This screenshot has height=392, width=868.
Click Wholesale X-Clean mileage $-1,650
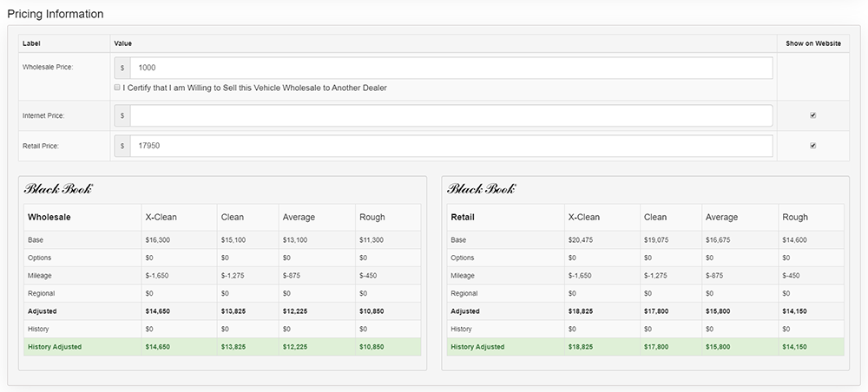(156, 275)
